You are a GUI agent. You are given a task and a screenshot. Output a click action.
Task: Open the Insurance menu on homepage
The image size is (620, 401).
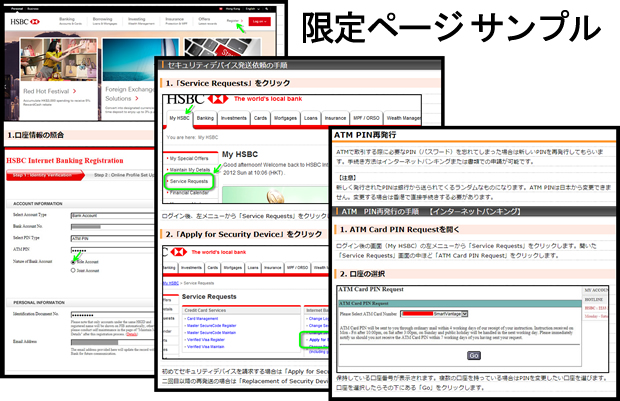(176, 21)
